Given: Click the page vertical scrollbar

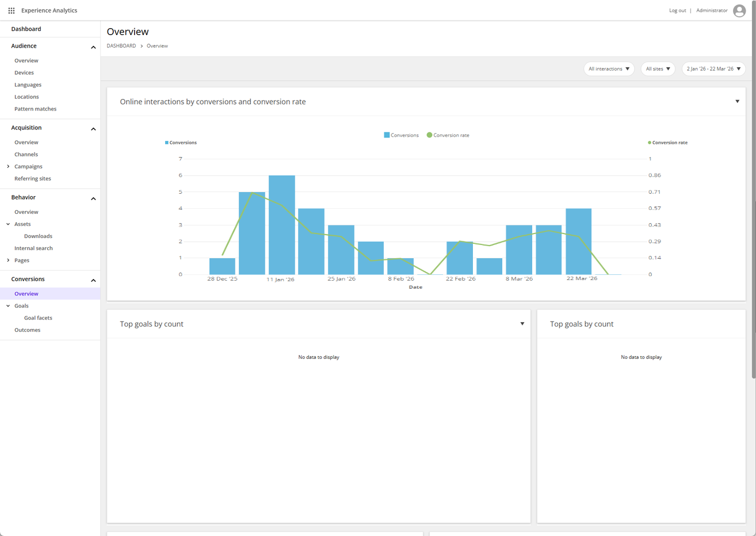Looking at the screenshot, I should tap(754, 190).
